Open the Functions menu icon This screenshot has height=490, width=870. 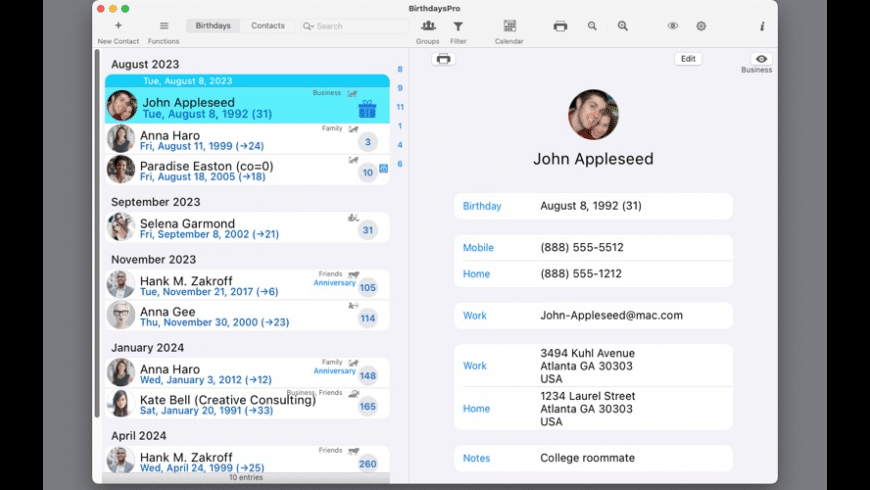point(164,26)
